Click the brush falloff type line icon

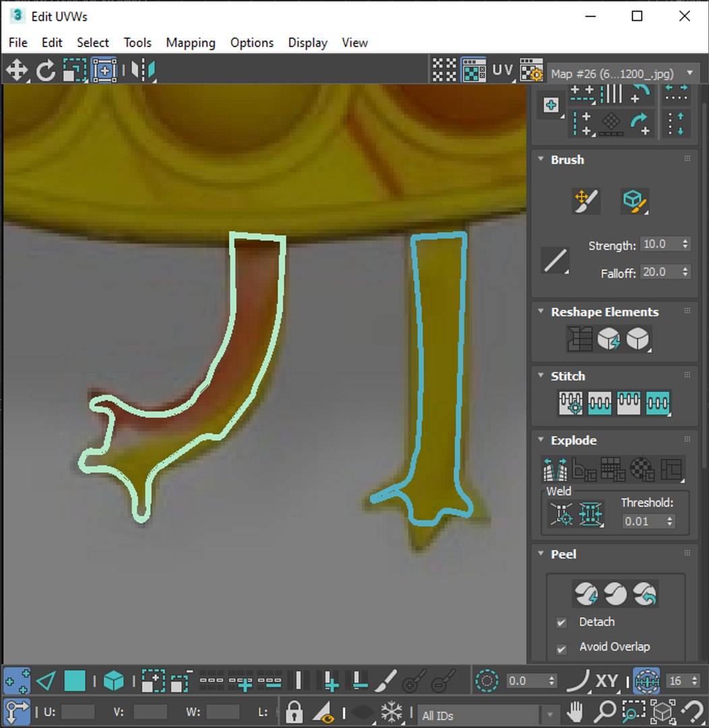[555, 261]
